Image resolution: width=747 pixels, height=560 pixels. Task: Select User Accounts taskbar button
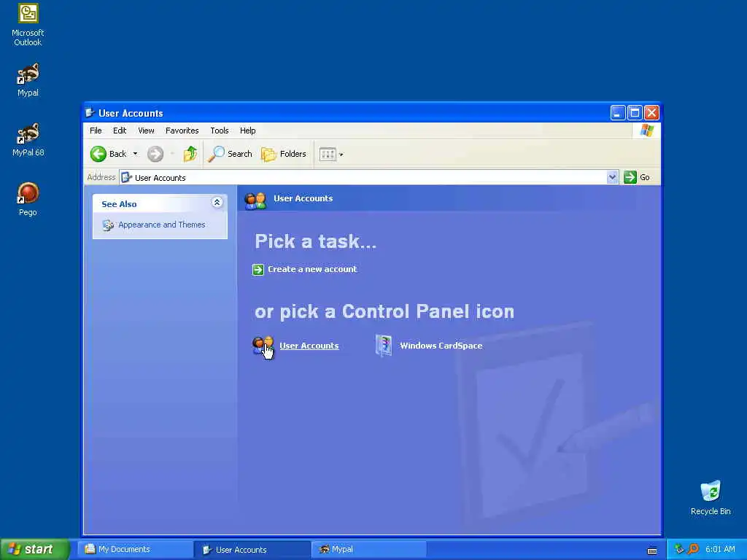pos(252,550)
